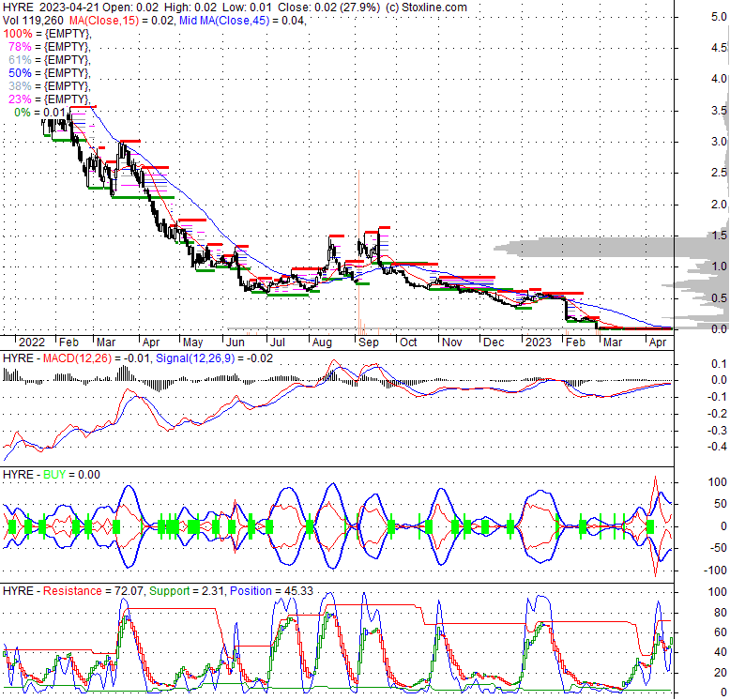This screenshot has height=700, width=730.
Task: Click the 38% = {EMPTY} Fibonacci level
Action: tap(50, 85)
